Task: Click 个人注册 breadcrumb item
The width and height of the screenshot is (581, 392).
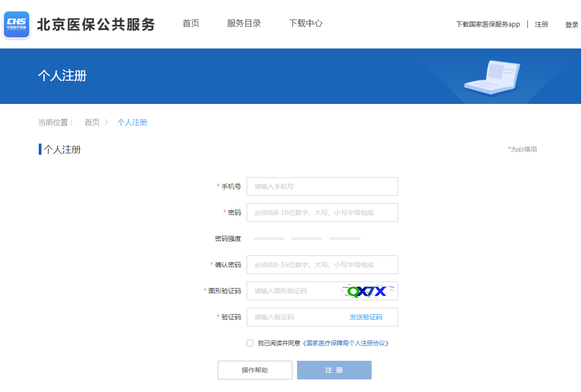Action: click(x=132, y=122)
